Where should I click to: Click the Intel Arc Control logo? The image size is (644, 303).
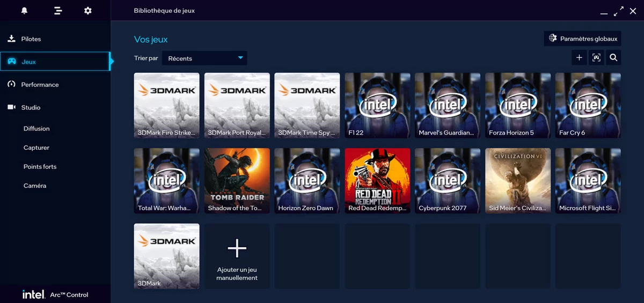(55, 294)
